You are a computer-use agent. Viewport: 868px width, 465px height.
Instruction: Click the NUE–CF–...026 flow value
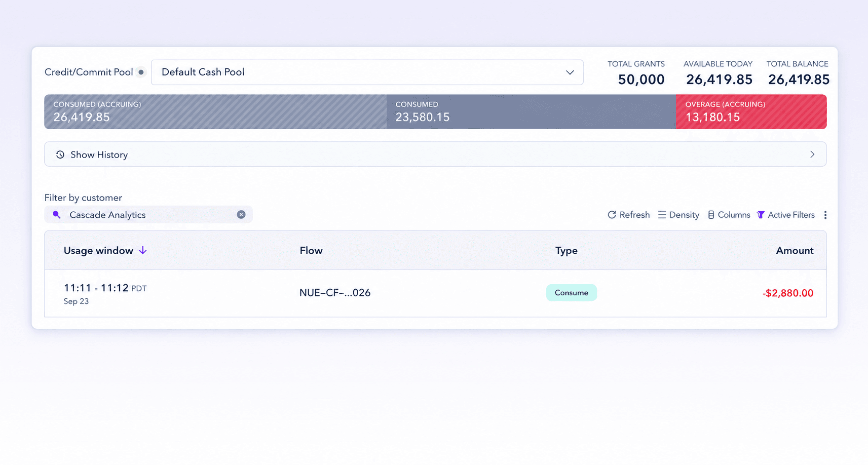(335, 293)
